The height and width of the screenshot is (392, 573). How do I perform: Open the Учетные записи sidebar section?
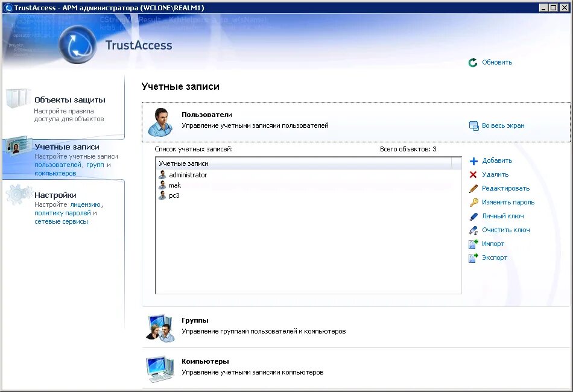tap(67, 147)
